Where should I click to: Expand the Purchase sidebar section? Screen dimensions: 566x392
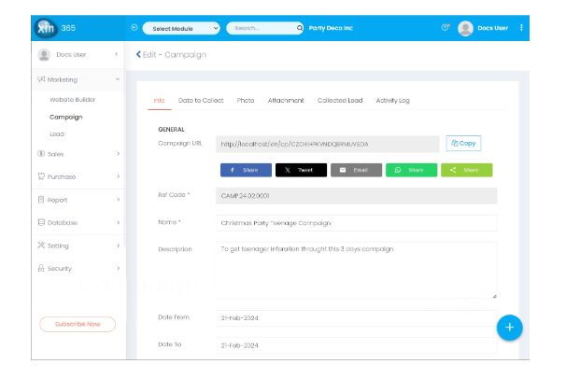[x=78, y=176]
